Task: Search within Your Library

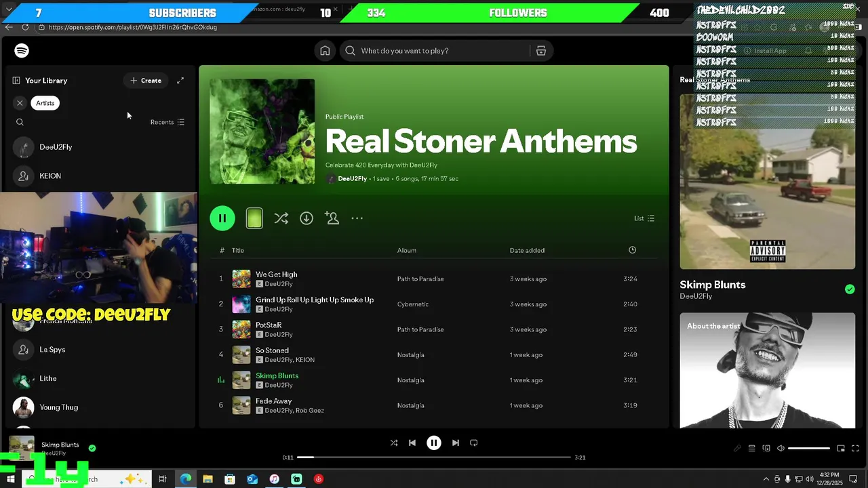Action: (x=20, y=122)
